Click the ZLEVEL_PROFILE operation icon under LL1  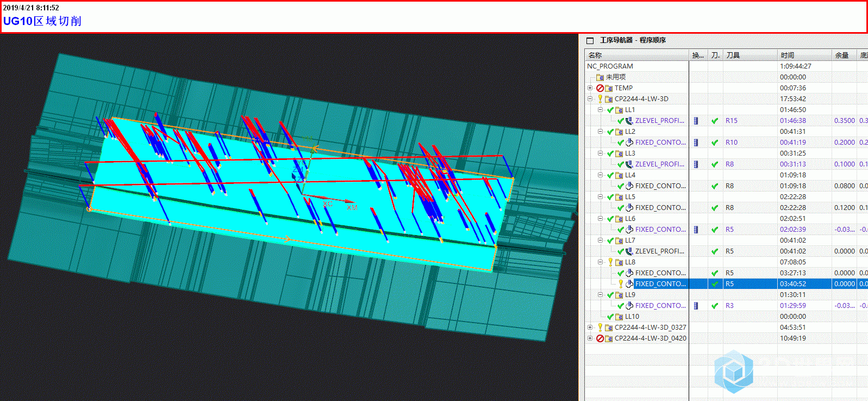629,121
